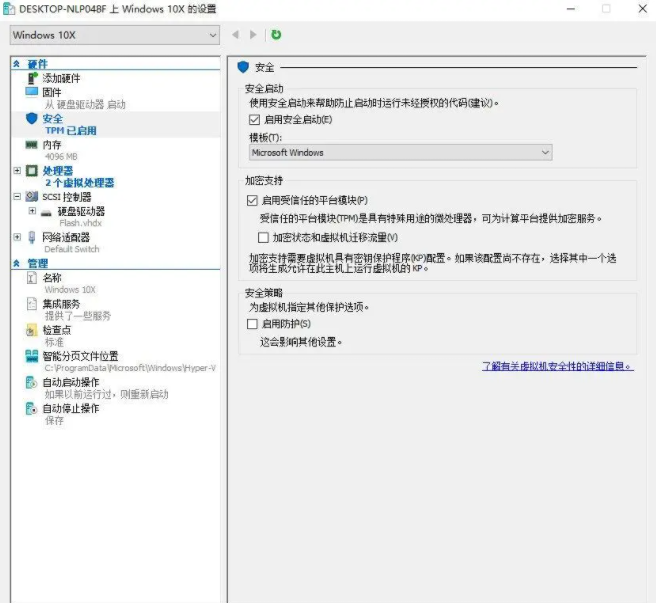Select the 安全 shield icon in sidebar
The height and width of the screenshot is (603, 656).
[32, 118]
